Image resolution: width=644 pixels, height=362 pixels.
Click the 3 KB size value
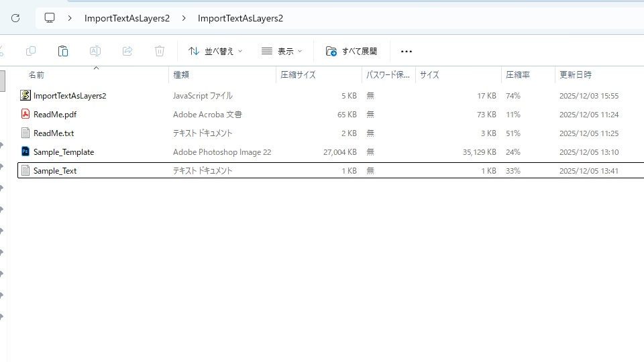489,133
